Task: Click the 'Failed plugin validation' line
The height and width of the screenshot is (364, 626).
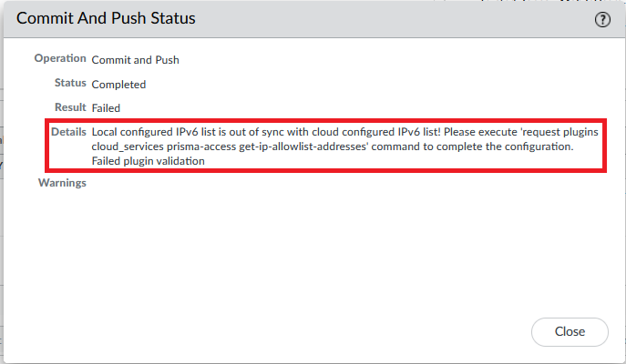Action: (148, 161)
